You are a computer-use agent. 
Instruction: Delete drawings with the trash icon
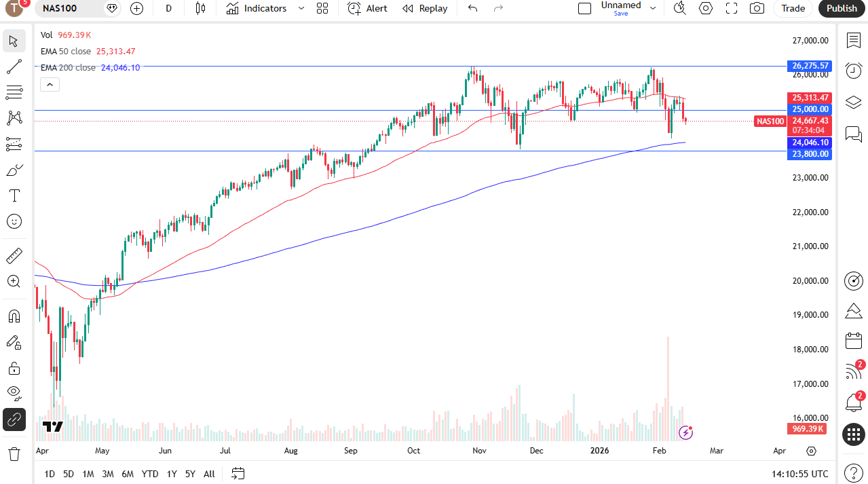click(x=14, y=453)
